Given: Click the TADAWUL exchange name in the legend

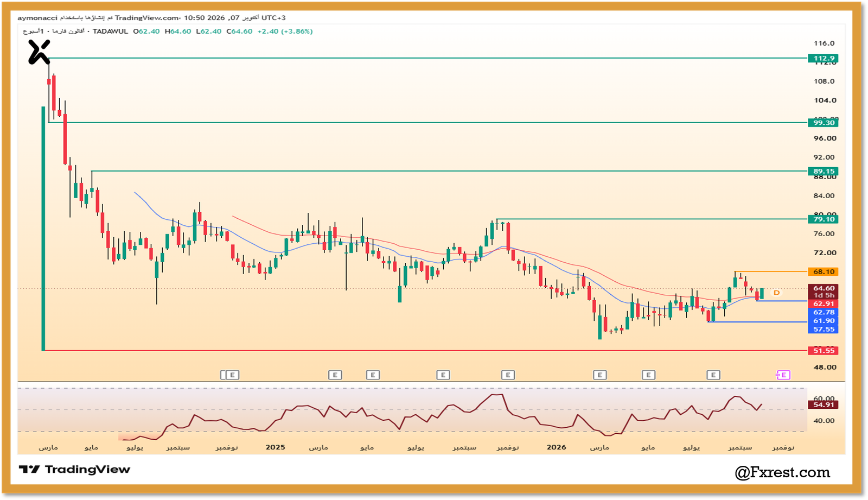Looking at the screenshot, I should click(110, 31).
